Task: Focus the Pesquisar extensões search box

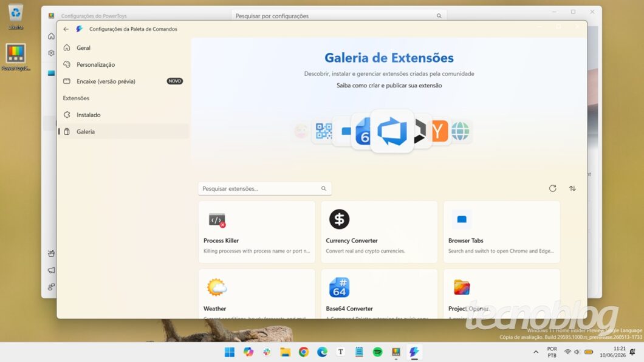Action: 264,189
